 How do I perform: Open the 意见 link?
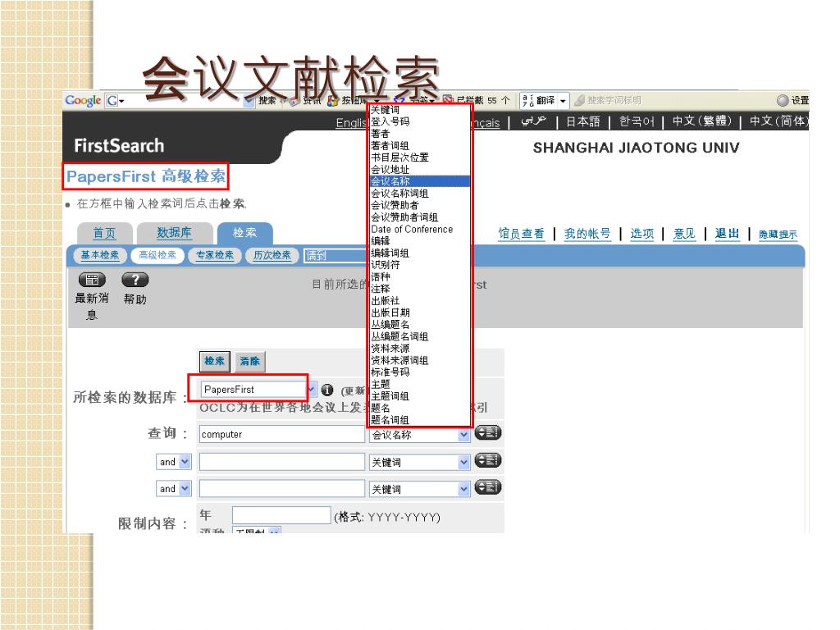pos(684,234)
